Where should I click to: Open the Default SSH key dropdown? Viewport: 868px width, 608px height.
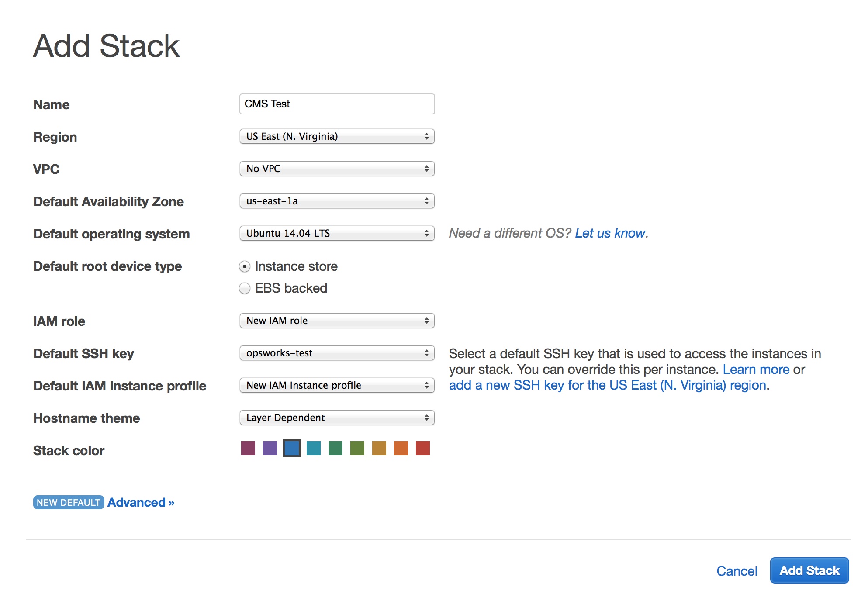click(x=337, y=353)
